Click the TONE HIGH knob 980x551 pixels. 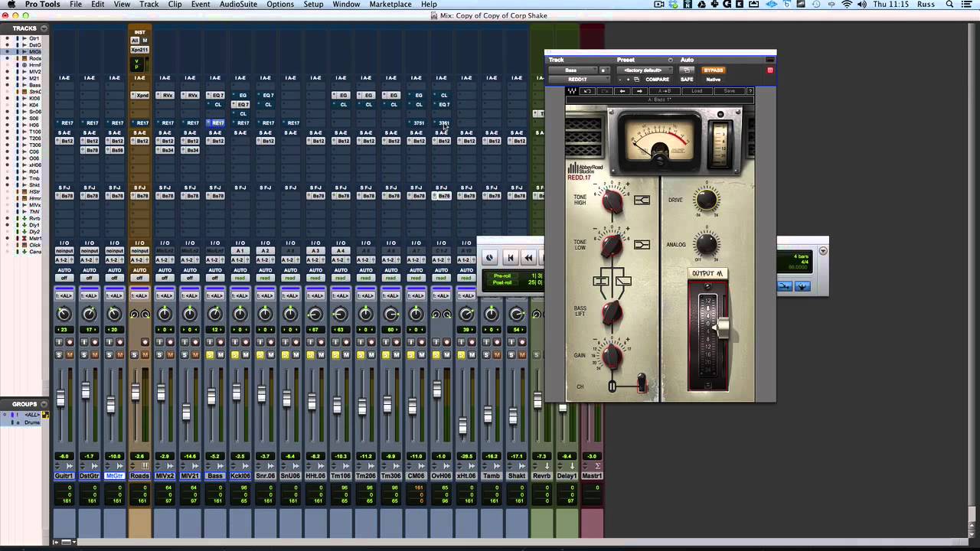(612, 201)
